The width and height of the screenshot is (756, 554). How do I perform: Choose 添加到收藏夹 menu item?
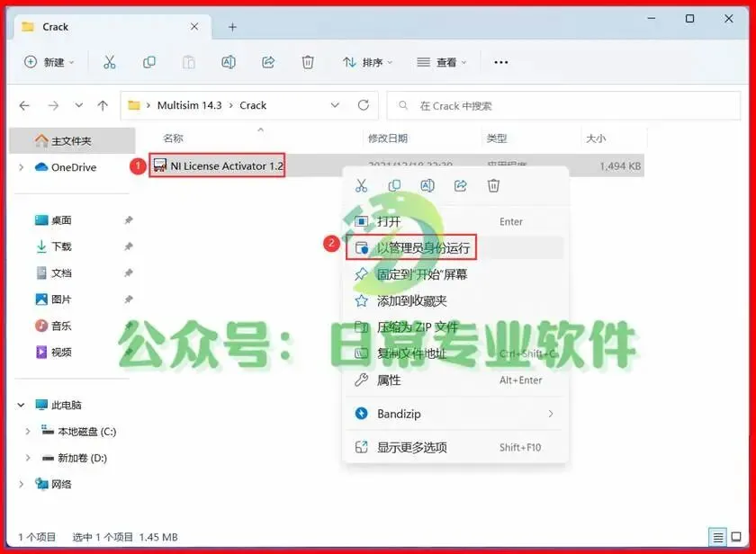(454, 301)
